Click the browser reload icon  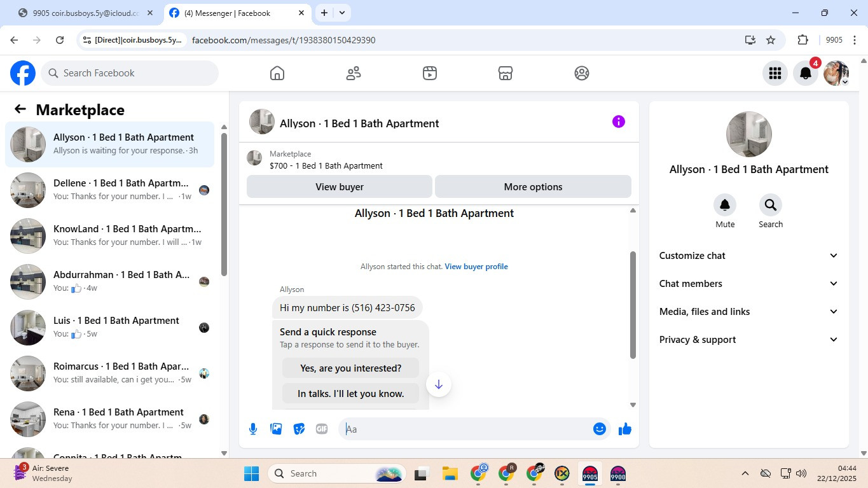(x=60, y=40)
